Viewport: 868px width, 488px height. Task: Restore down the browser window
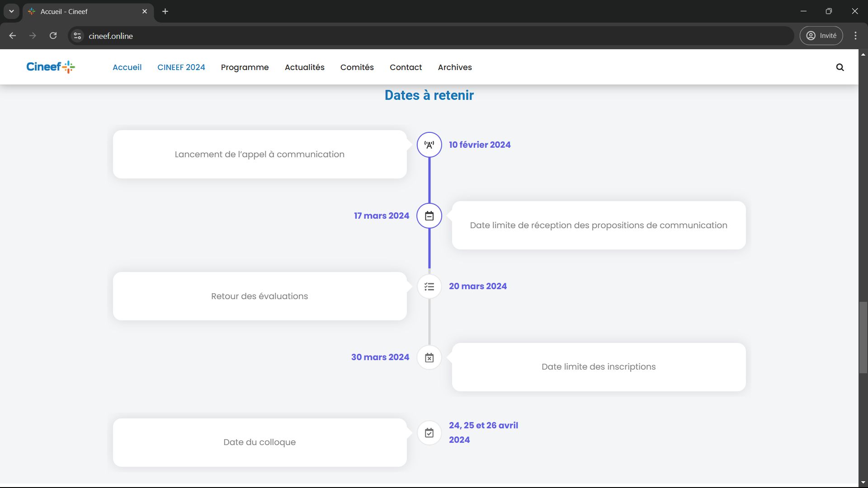(x=829, y=11)
